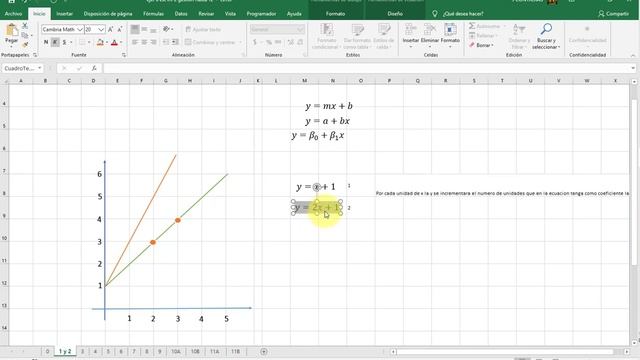Click the decrease indent icon
Screen dimensions: 640x360
click(166, 42)
